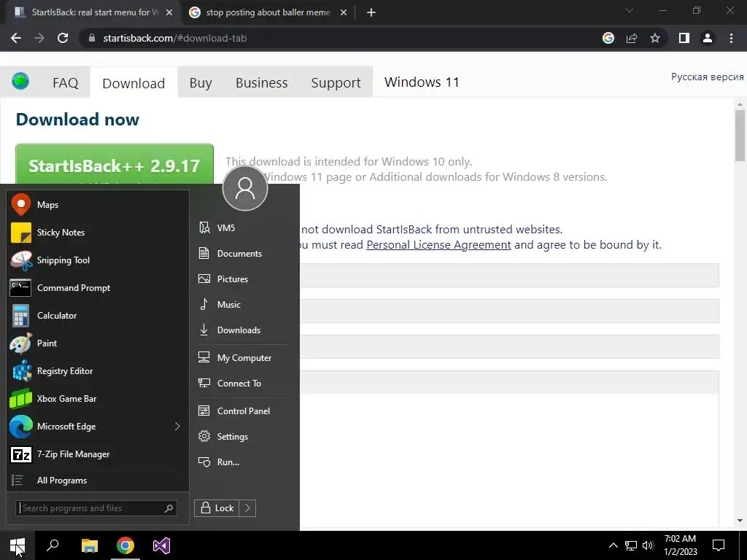Screen dimensions: 747x560
Task: Reload the StartIsBack page
Action: pos(63,38)
